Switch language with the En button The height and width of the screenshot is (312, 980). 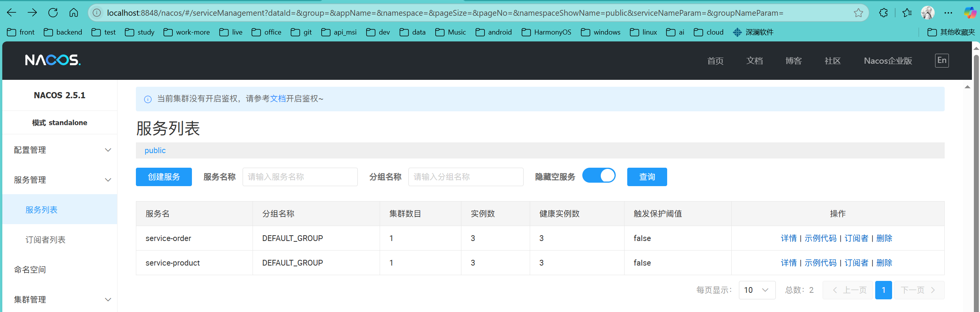[x=941, y=60]
